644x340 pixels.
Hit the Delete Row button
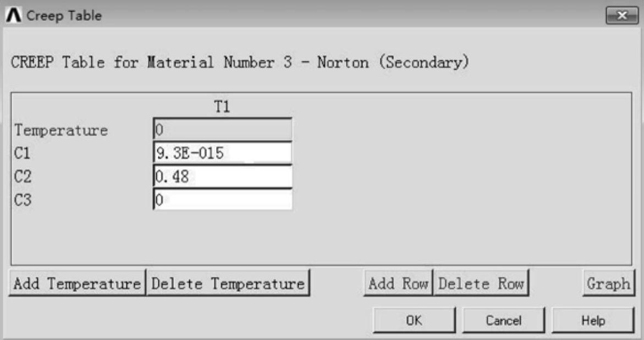click(481, 283)
